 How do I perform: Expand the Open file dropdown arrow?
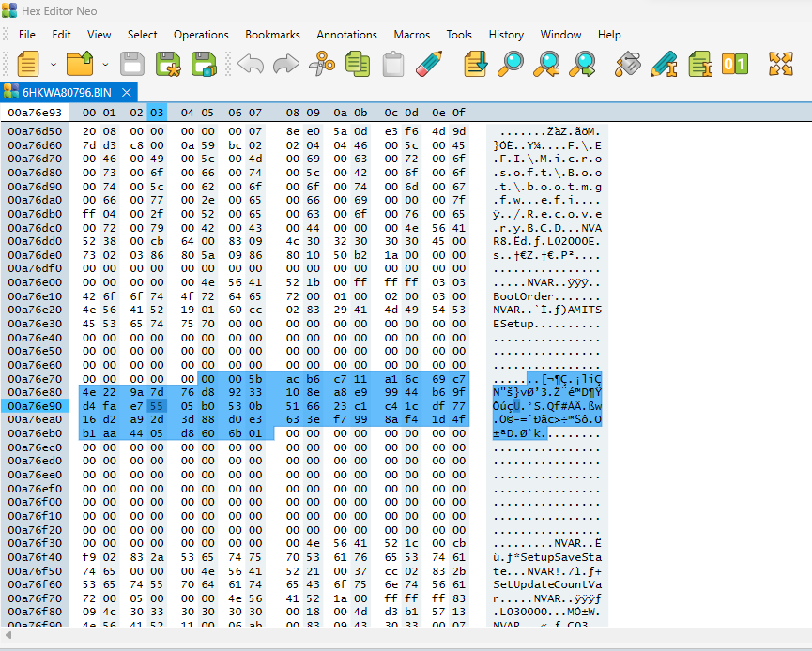105,64
